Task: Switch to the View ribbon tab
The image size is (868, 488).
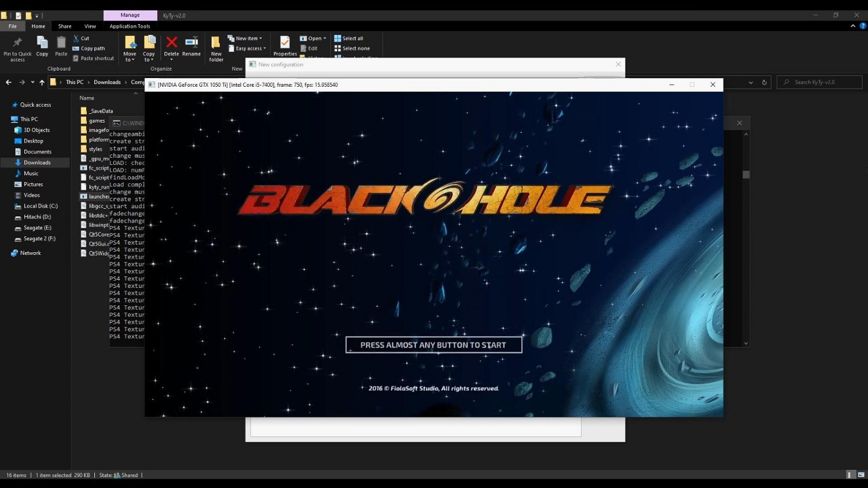Action: tap(90, 26)
